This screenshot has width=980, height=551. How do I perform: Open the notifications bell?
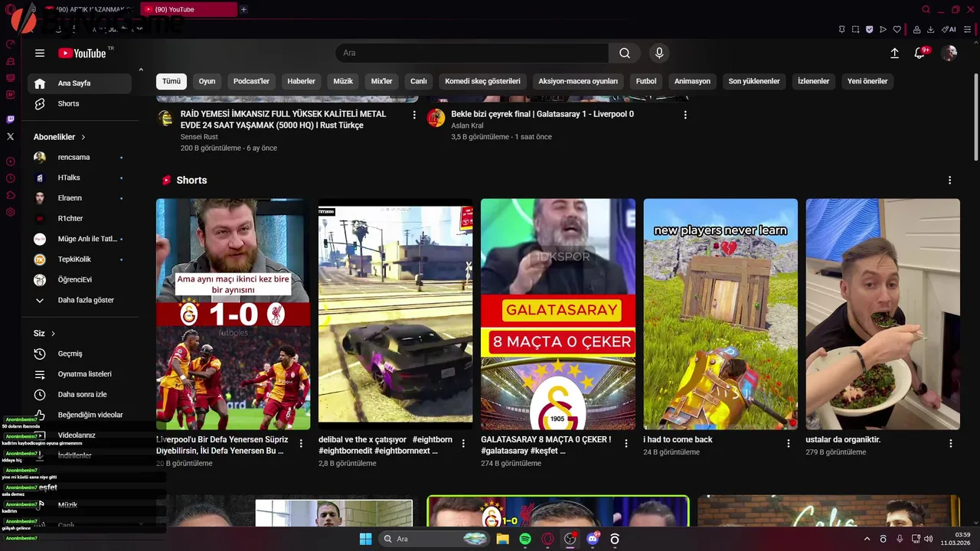tap(920, 53)
